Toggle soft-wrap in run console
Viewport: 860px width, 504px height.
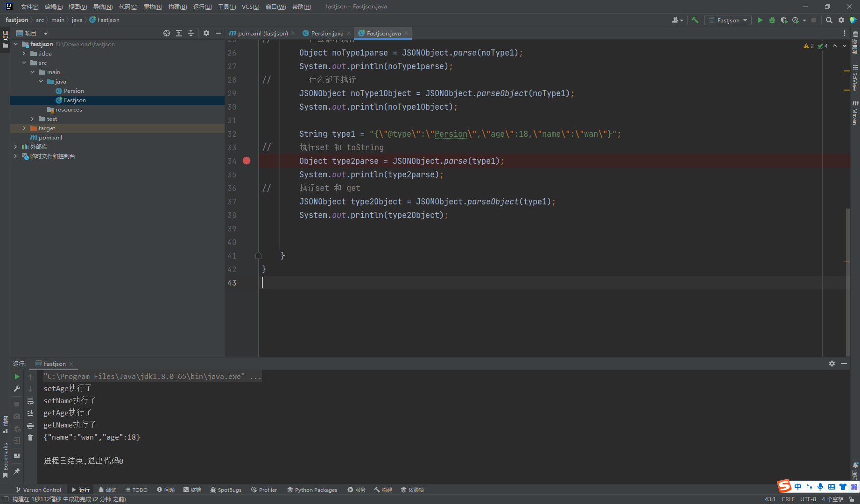click(x=30, y=401)
